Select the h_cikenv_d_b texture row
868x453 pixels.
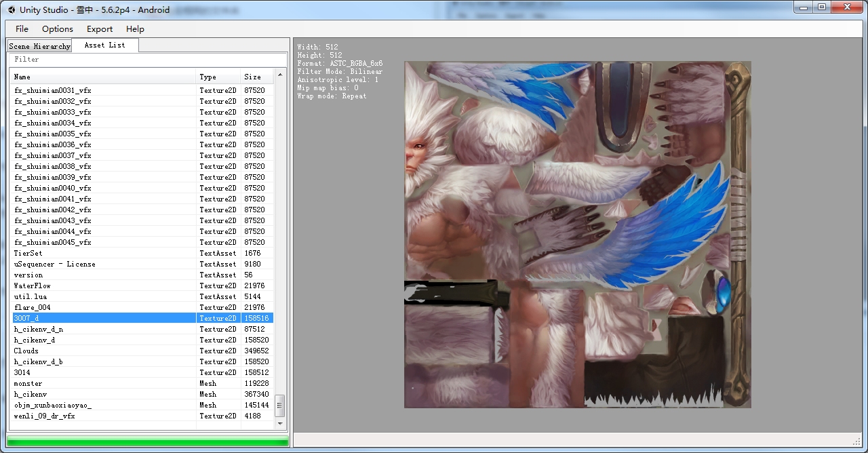click(x=142, y=361)
